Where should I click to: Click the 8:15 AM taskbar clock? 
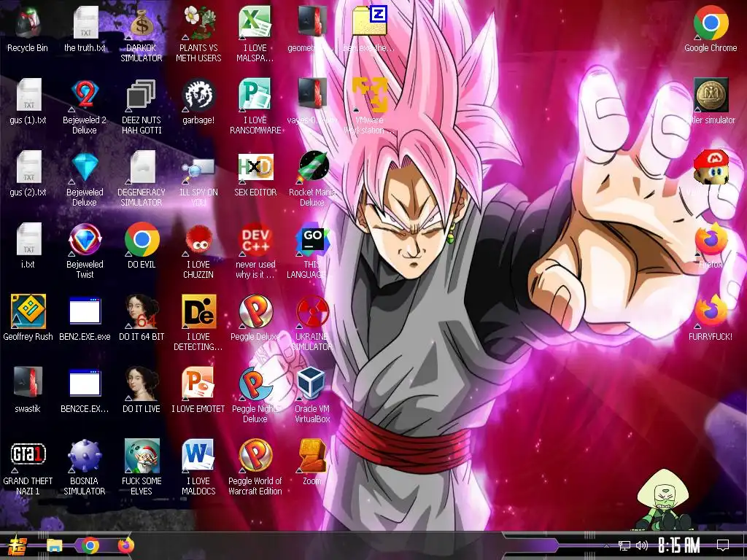678,545
